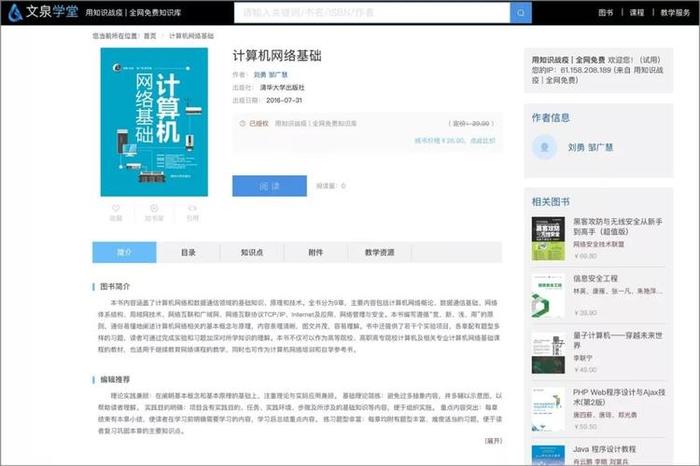Click the publication date 2016-07-31
This screenshot has width=700, height=466.
[x=284, y=100]
